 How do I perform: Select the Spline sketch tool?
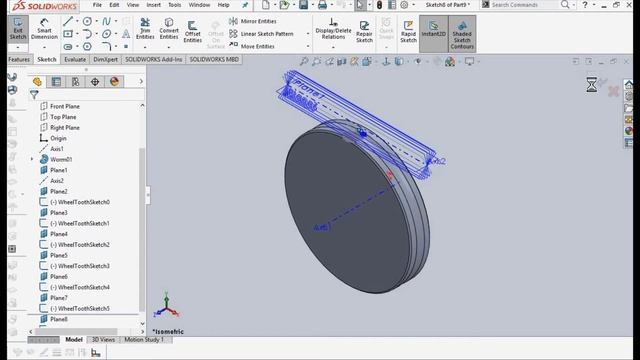pyautogui.click(x=107, y=21)
